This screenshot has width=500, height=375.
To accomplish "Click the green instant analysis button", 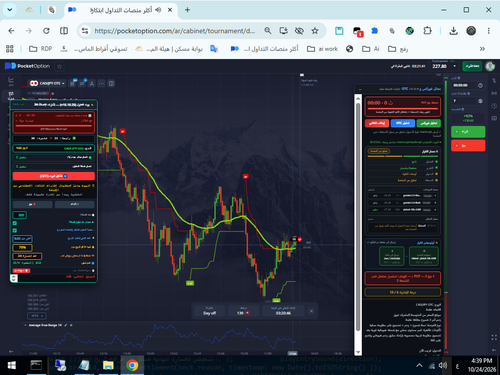I will [429, 123].
